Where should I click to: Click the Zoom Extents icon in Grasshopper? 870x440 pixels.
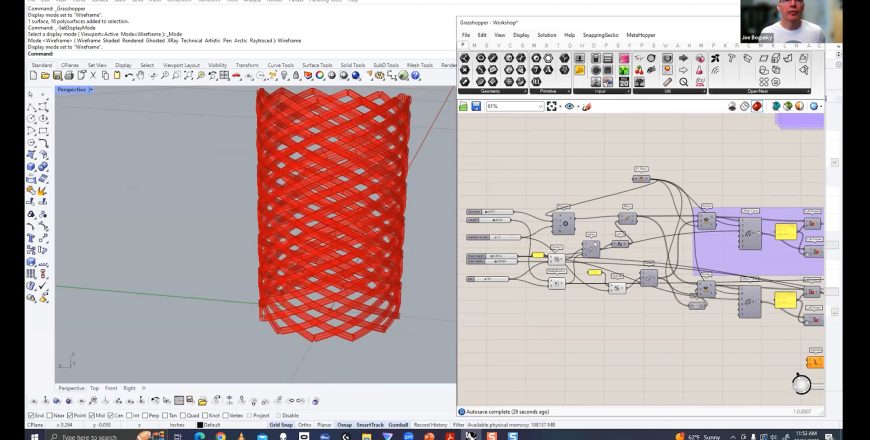click(552, 106)
